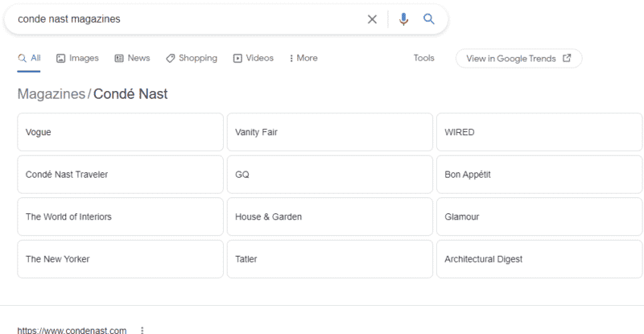644x334 pixels.
Task: Click the magnifying glass search icon
Action: 429,19
